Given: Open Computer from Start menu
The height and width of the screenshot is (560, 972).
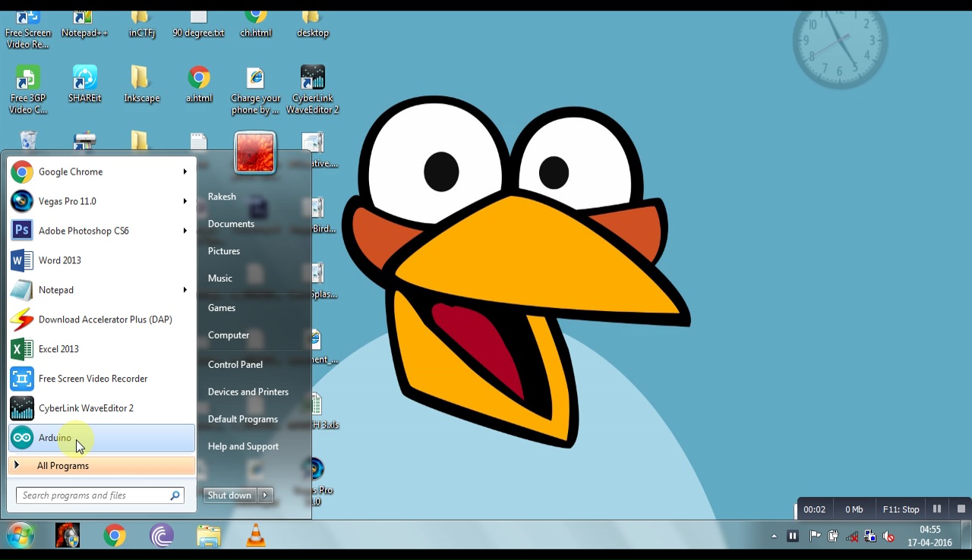Looking at the screenshot, I should tap(229, 335).
